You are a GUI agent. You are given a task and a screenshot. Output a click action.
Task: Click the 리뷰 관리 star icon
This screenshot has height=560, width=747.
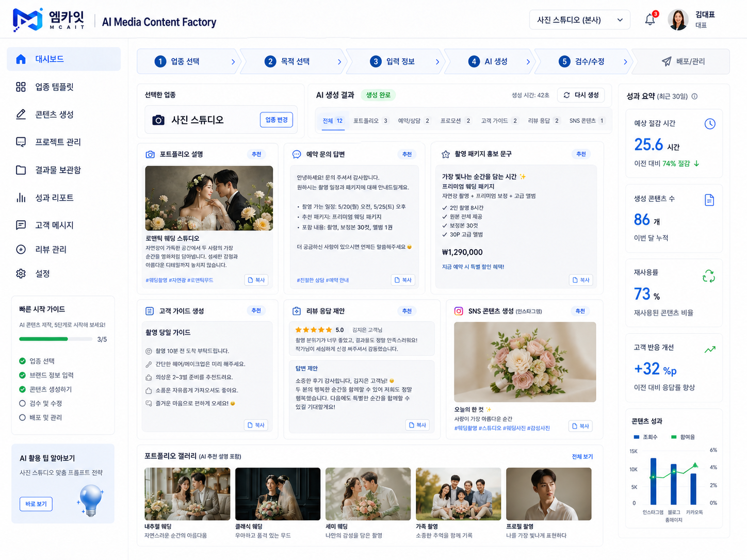pos(21,249)
